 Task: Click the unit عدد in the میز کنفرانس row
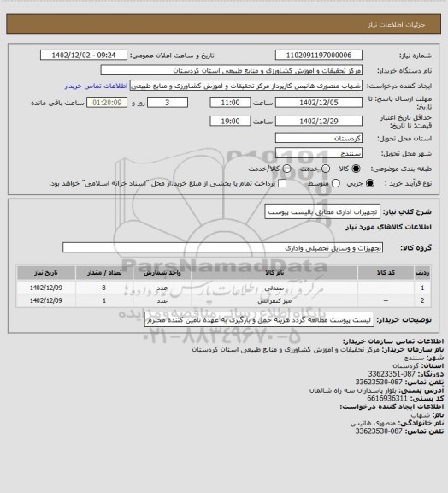(x=162, y=301)
